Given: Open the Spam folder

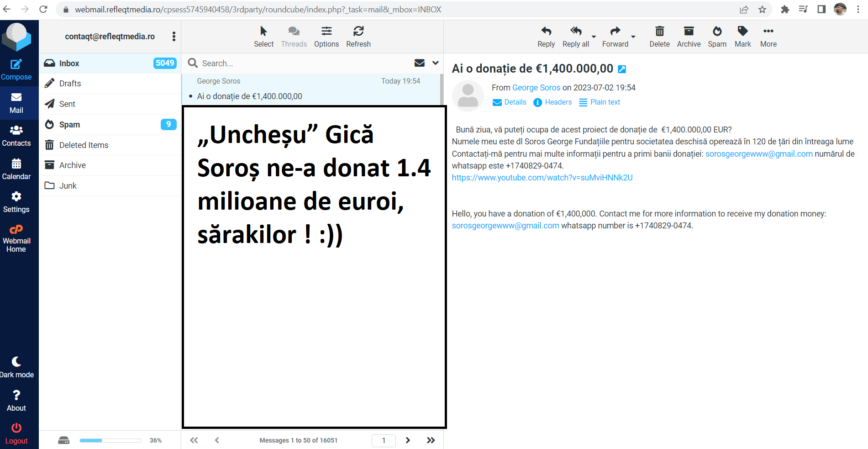Looking at the screenshot, I should pyautogui.click(x=69, y=125).
